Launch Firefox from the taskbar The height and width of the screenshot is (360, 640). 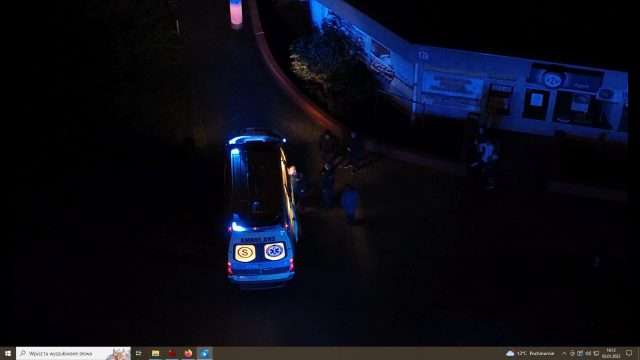188,353
